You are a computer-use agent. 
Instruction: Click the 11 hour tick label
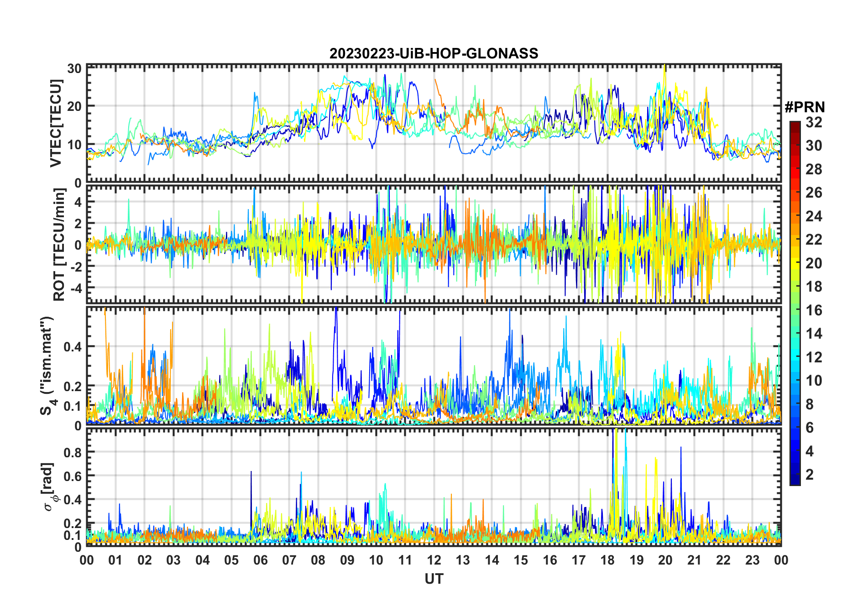[x=405, y=560]
